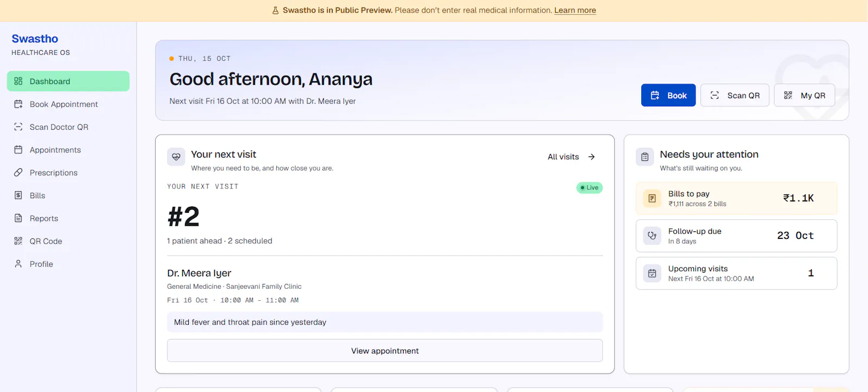This screenshot has height=392, width=868.
Task: Click the '1 patient ahead · 2 scheduled' text
Action: [x=220, y=241]
